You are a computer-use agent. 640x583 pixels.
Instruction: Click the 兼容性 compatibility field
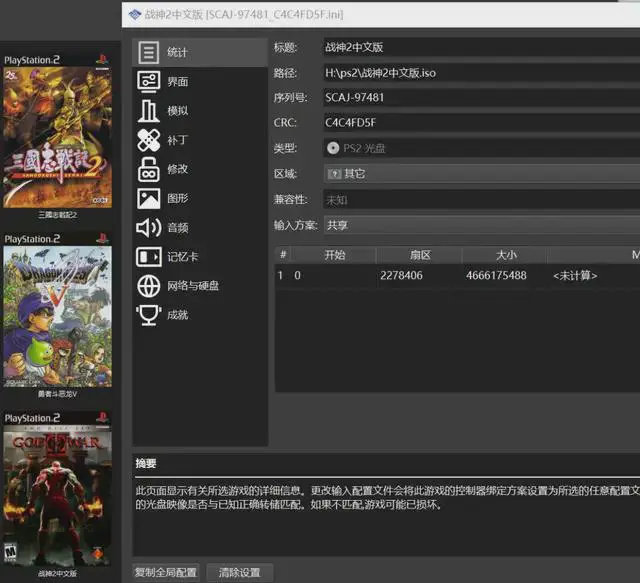[482, 200]
